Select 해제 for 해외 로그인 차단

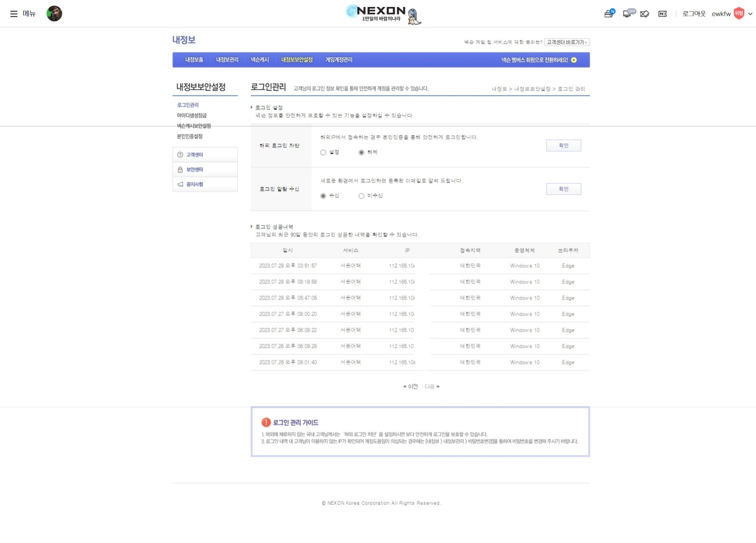(x=361, y=152)
